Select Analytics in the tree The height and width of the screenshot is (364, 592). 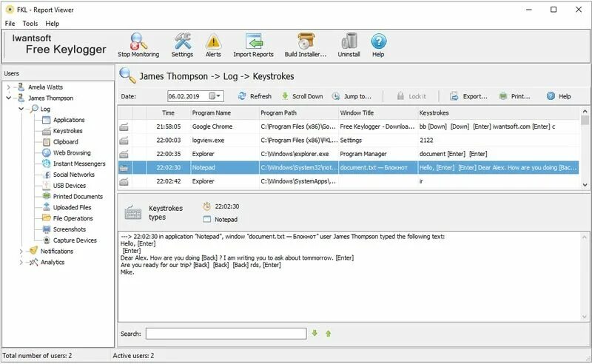coord(53,263)
